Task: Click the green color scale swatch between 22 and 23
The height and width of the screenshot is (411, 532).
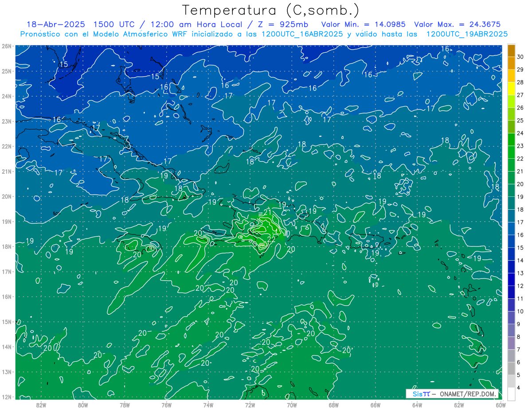Action: pos(511,152)
